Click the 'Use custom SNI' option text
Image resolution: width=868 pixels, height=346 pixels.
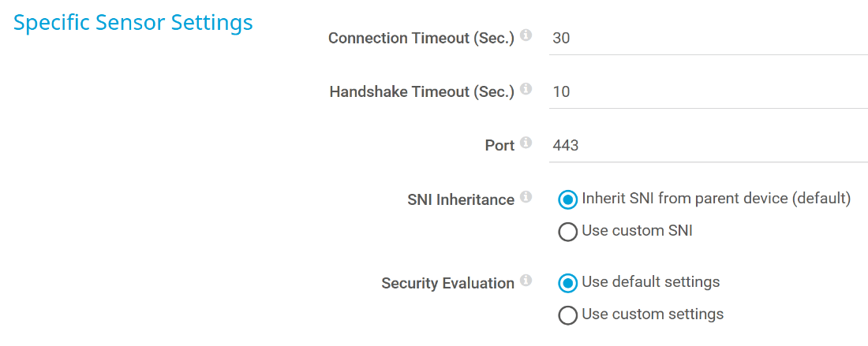(637, 231)
